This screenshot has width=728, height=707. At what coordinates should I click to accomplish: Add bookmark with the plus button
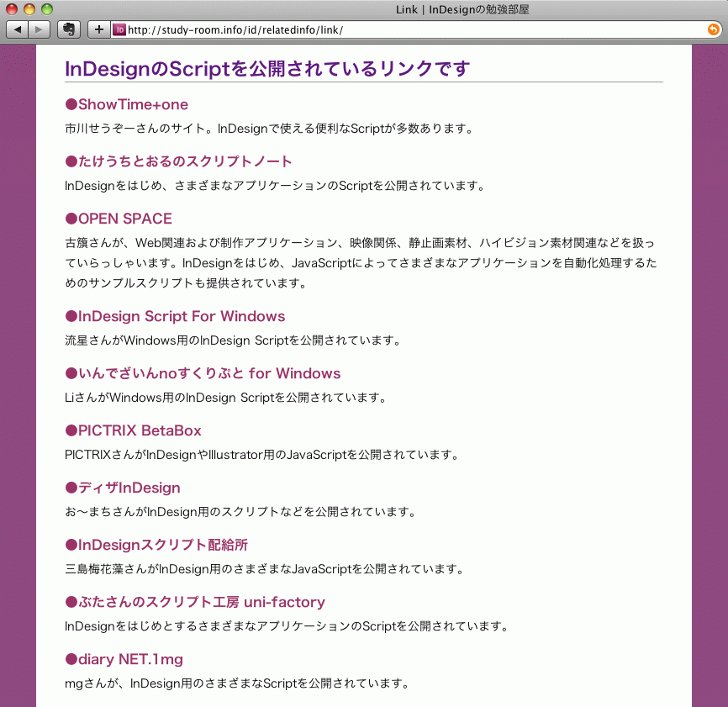point(99,29)
